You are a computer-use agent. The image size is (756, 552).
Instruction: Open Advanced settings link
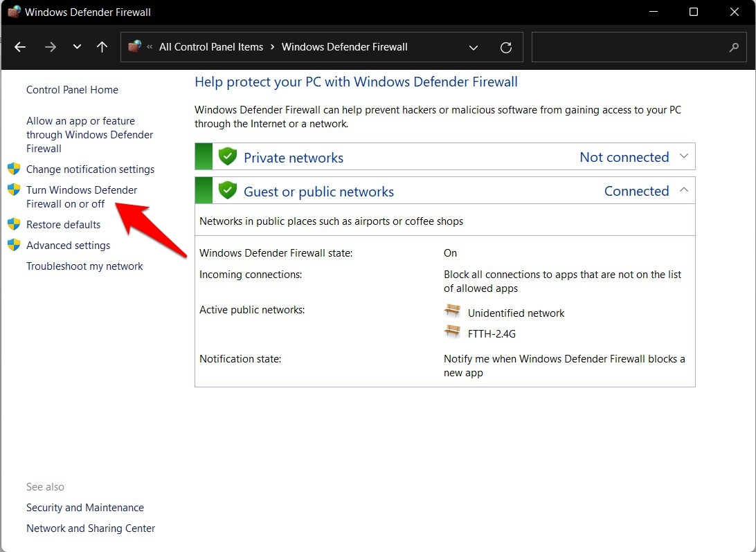(x=68, y=246)
